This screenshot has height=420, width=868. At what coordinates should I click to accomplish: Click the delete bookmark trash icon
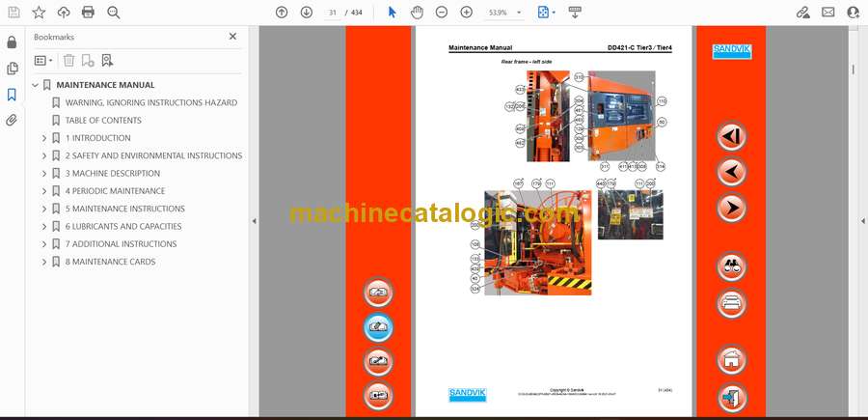68,61
